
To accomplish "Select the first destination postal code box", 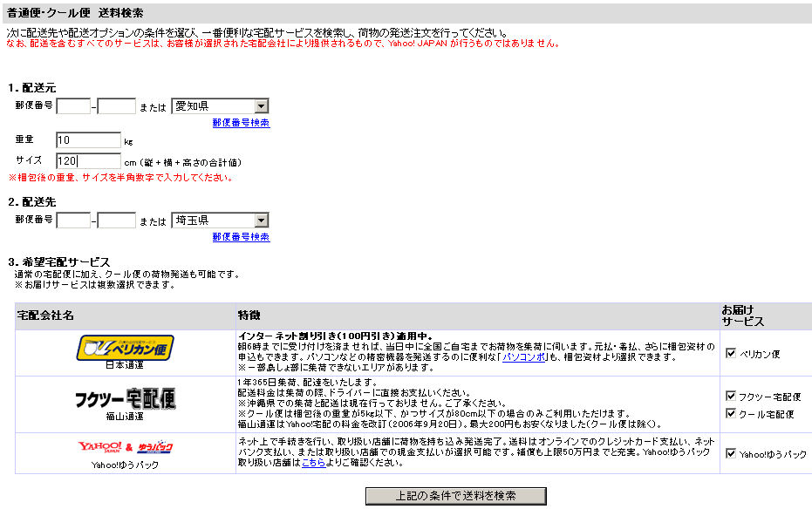I will coord(73,221).
